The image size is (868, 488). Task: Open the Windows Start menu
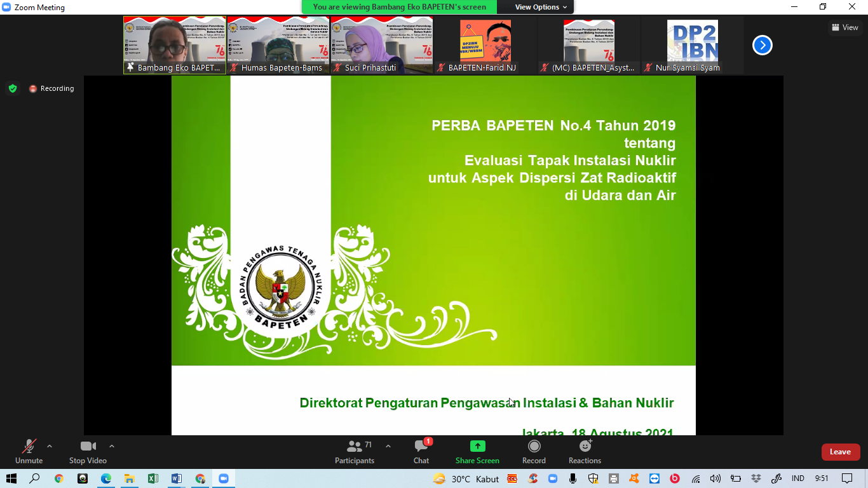click(11, 478)
